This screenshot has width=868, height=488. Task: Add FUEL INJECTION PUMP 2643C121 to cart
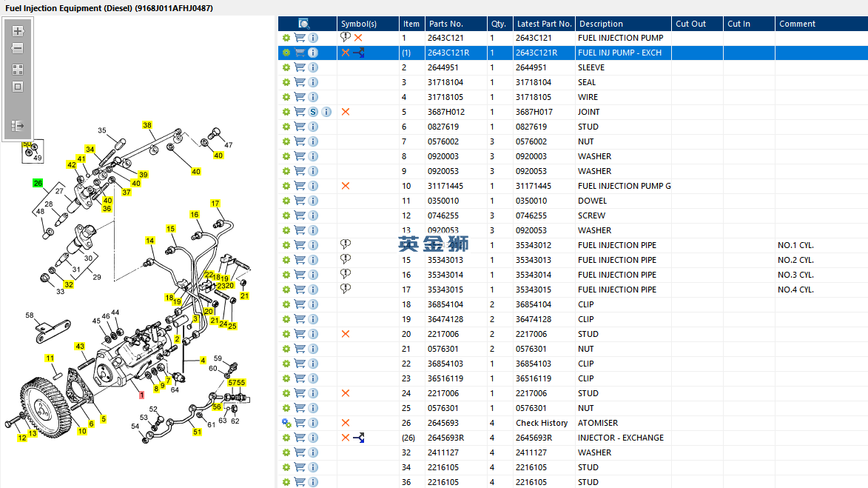300,38
